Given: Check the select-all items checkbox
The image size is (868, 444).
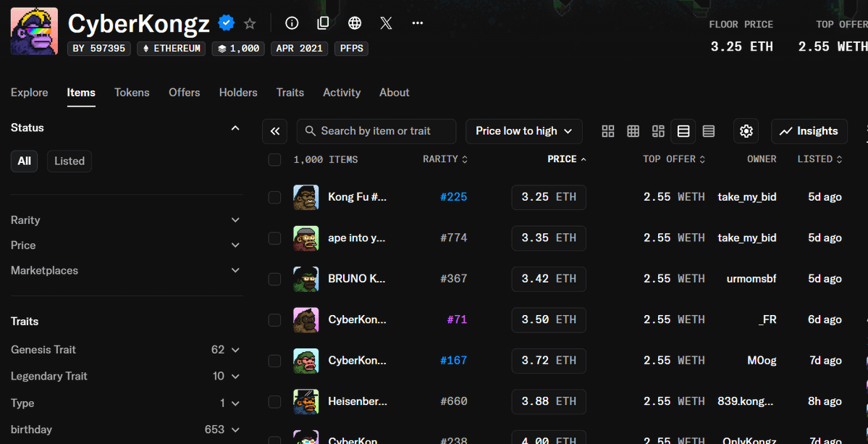Looking at the screenshot, I should pos(274,160).
